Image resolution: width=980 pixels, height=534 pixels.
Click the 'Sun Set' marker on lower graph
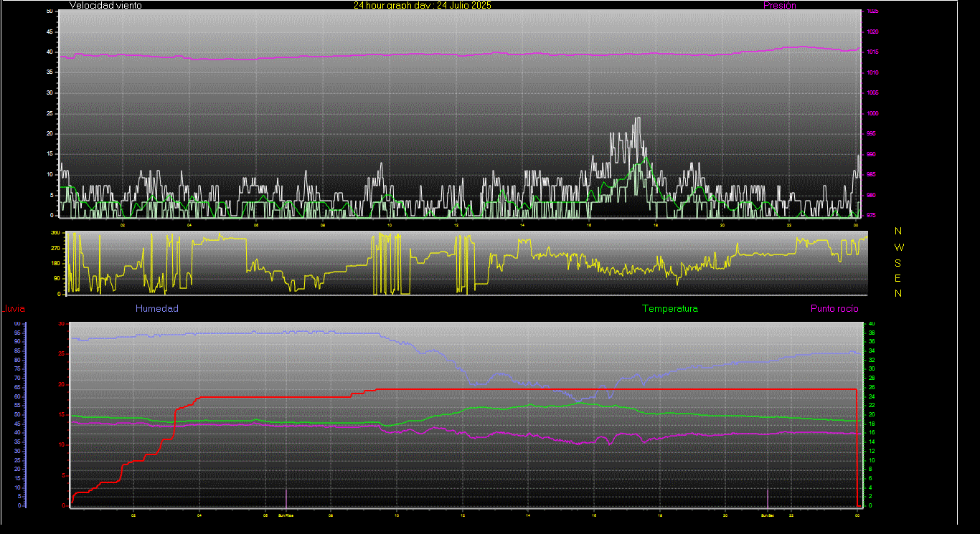tap(768, 515)
